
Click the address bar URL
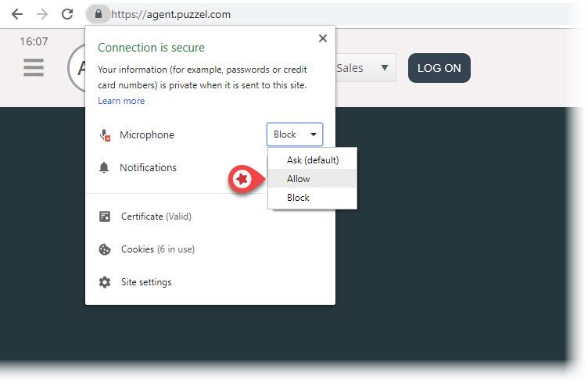click(172, 14)
